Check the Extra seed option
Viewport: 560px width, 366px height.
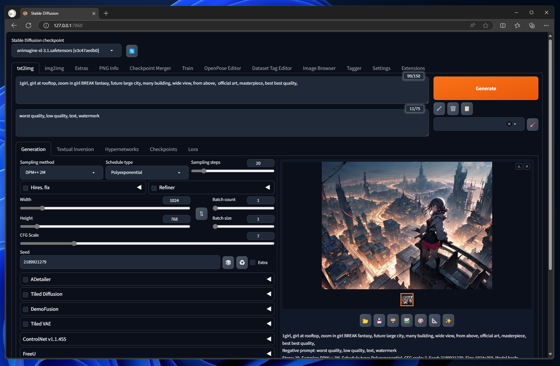point(253,262)
